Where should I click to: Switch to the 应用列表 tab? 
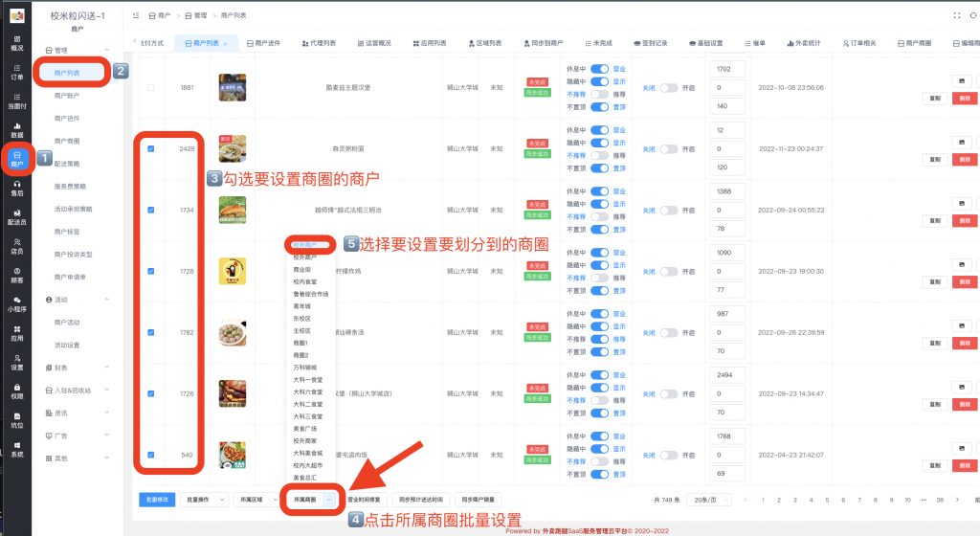click(430, 43)
